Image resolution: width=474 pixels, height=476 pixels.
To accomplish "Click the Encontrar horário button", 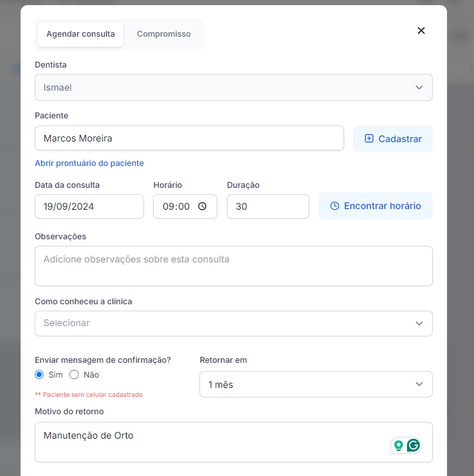I will tap(375, 206).
